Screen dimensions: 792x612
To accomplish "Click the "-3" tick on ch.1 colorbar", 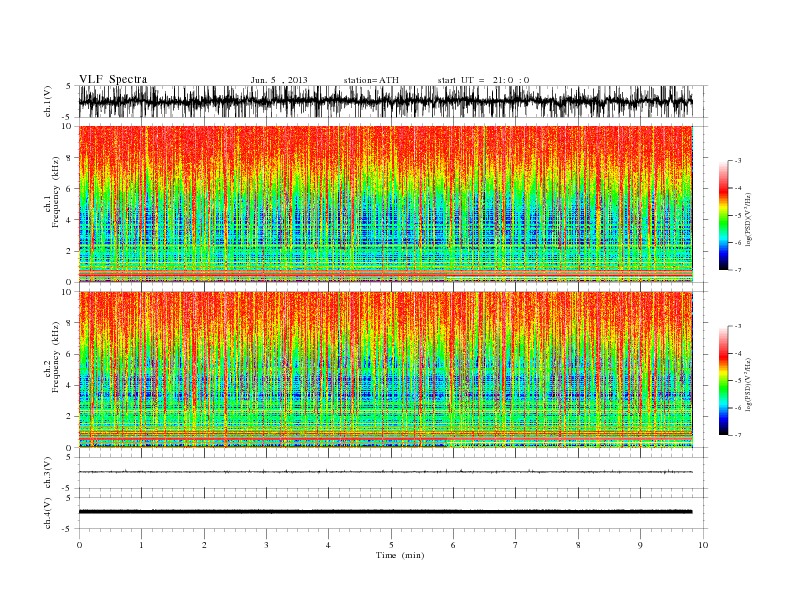I will click(738, 161).
